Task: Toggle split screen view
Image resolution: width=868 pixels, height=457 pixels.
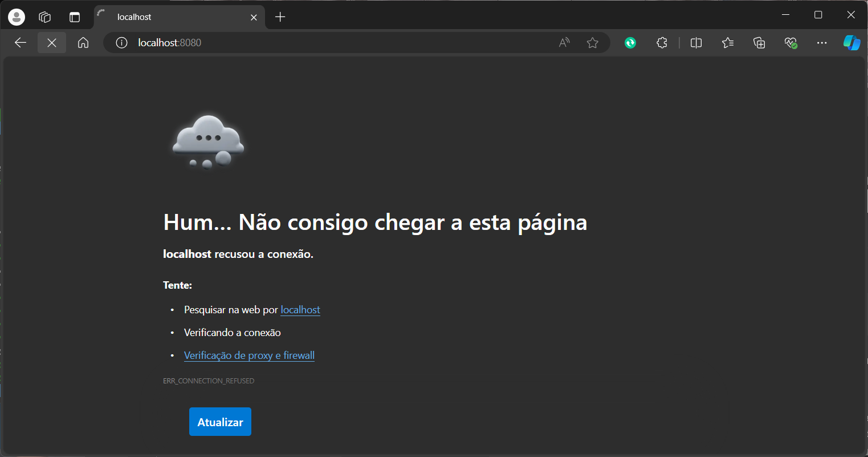Action: tap(696, 43)
